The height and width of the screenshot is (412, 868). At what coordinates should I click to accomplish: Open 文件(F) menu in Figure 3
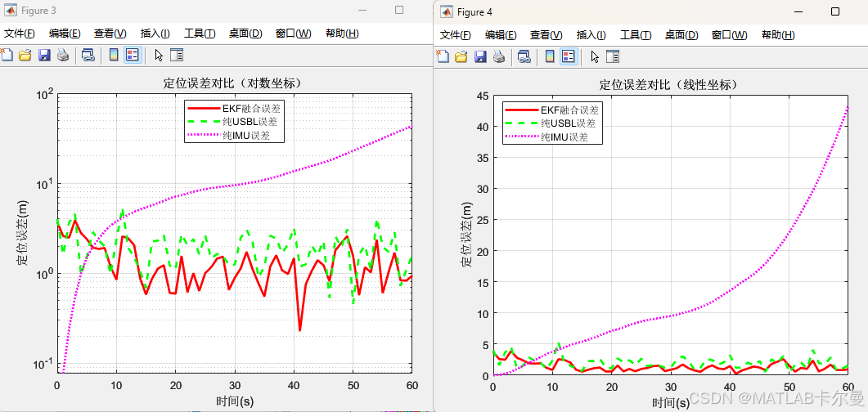click(20, 34)
